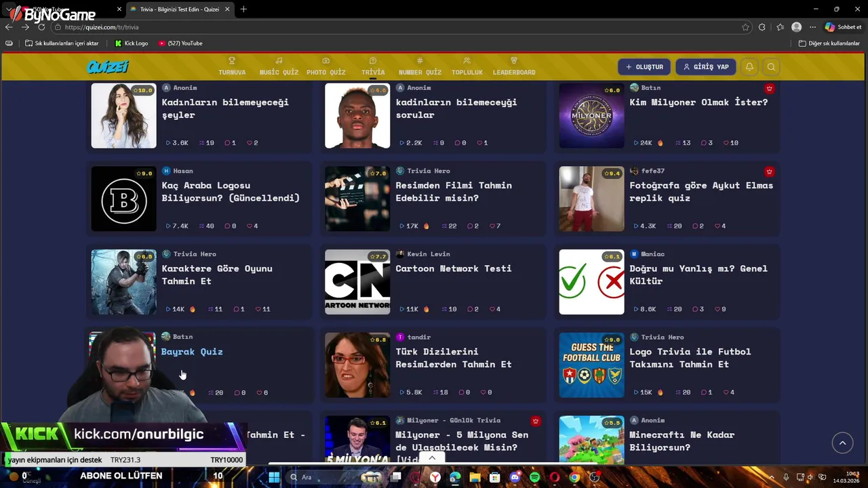
Task: Reload the page with refresh icon
Action: coord(41,27)
